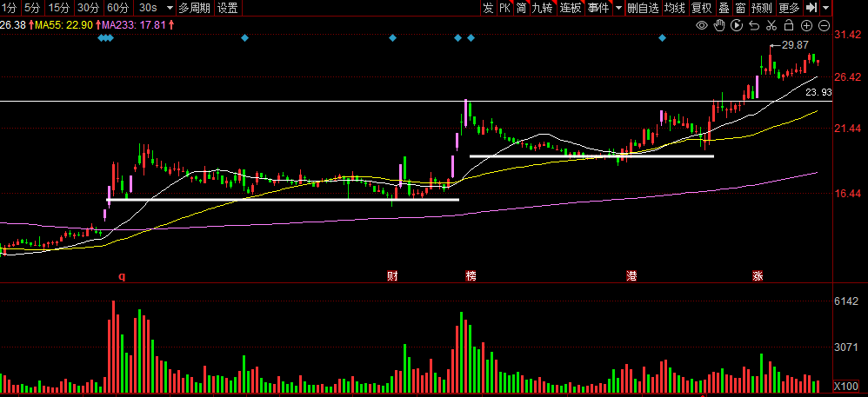Click 删自选 to remove from watchlist
Screen dimensions: 868x397
click(644, 8)
